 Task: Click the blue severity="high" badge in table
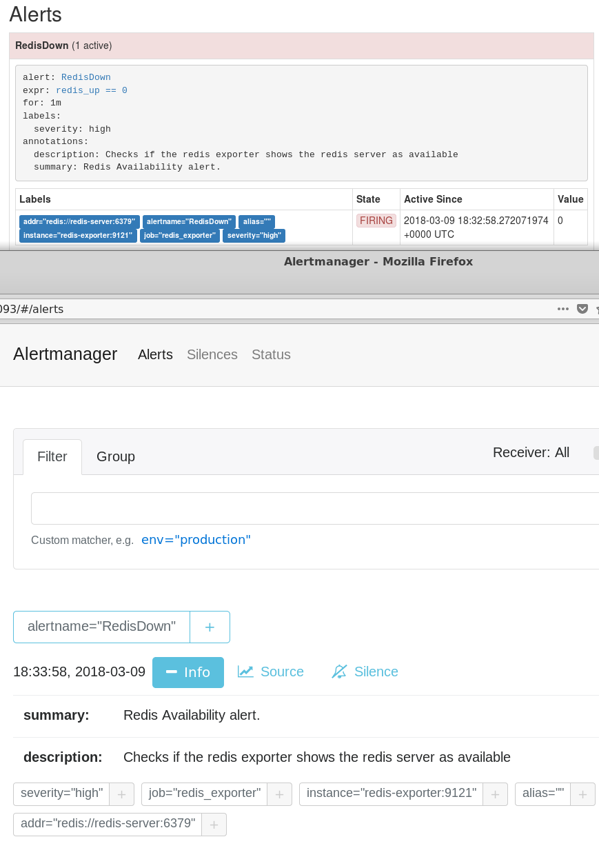[x=254, y=236]
